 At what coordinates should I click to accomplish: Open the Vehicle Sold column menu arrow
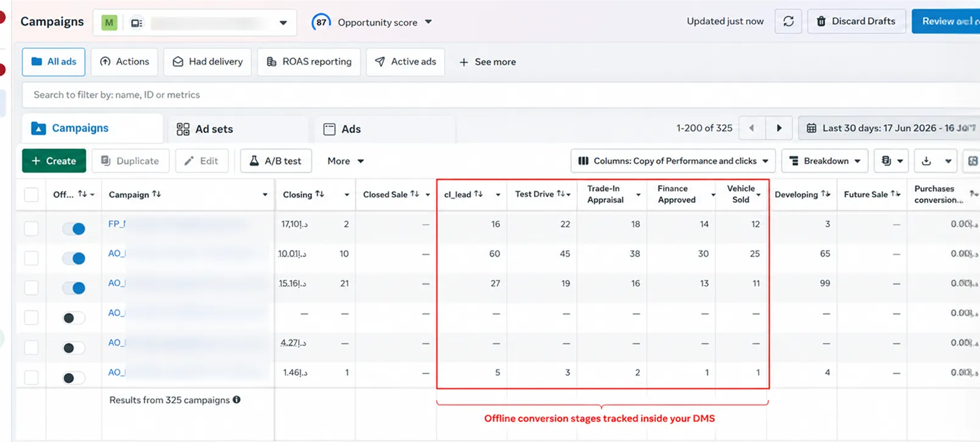coord(759,194)
